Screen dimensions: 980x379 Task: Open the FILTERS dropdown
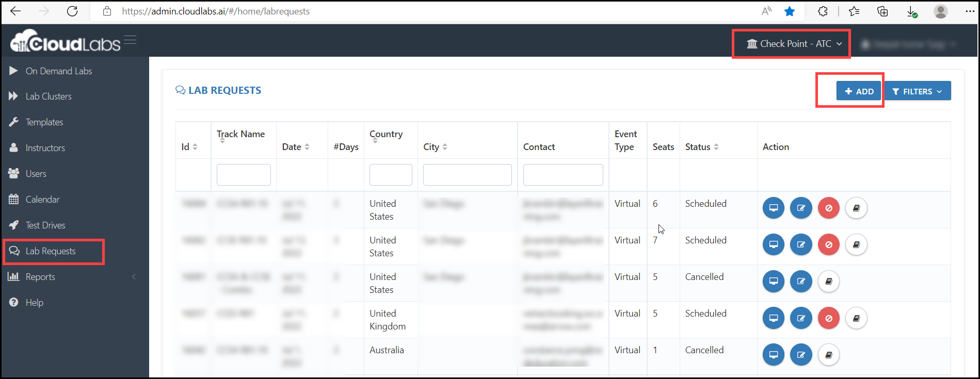pyautogui.click(x=918, y=91)
